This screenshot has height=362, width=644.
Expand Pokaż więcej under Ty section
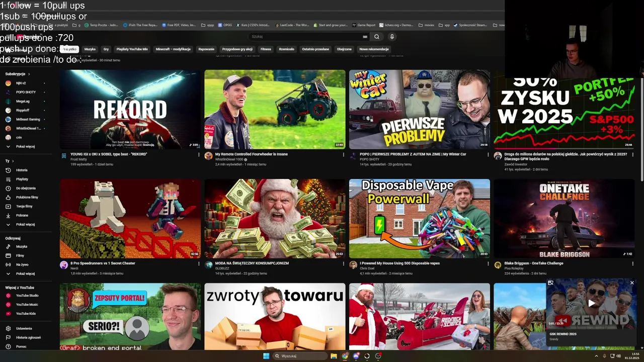pyautogui.click(x=25, y=224)
